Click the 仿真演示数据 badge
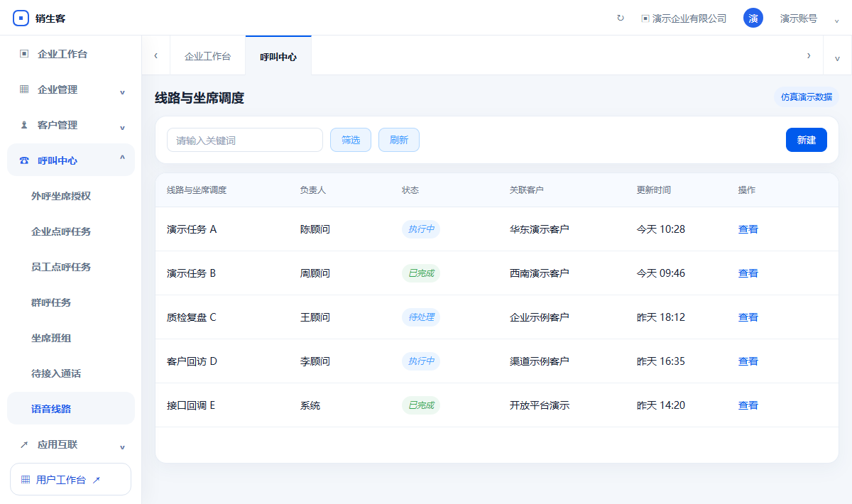 pyautogui.click(x=807, y=97)
